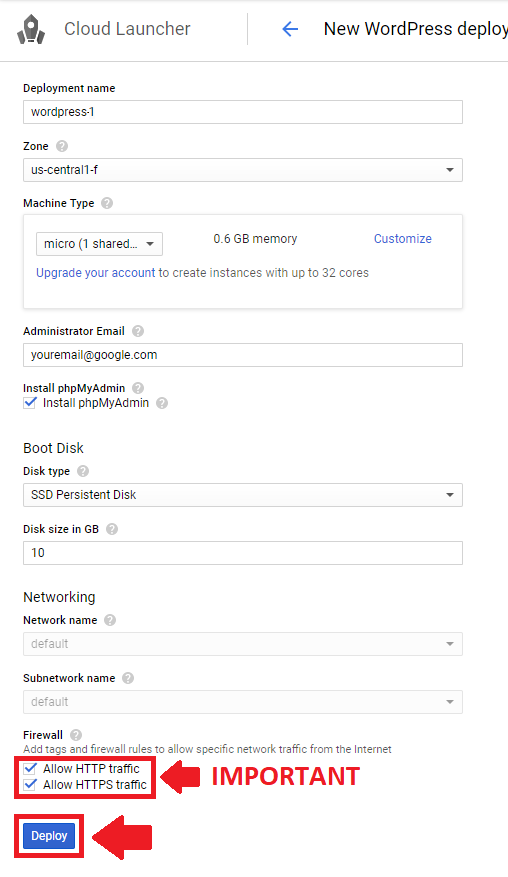Click the Administrator Email input field
This screenshot has width=508, height=877.
243,355
